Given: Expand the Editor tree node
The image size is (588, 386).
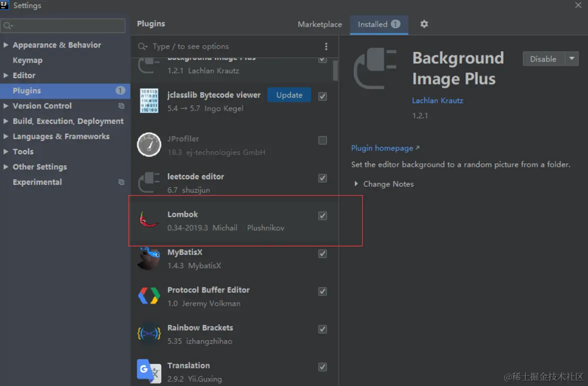Looking at the screenshot, I should pos(6,75).
